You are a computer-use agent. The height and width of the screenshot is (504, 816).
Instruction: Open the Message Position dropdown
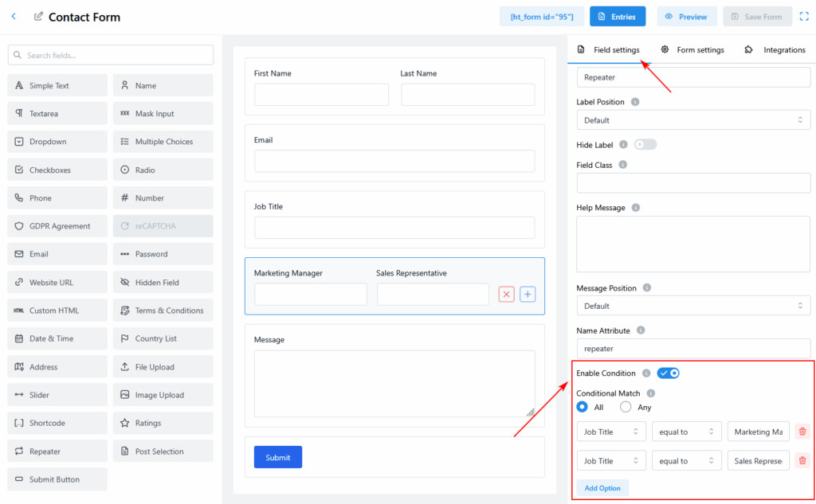693,306
